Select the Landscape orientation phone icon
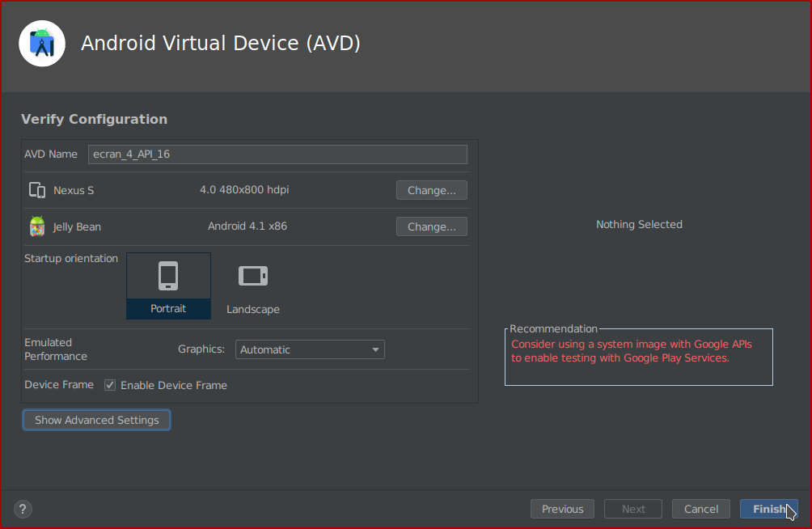Image resolution: width=812 pixels, height=529 pixels. [252, 277]
